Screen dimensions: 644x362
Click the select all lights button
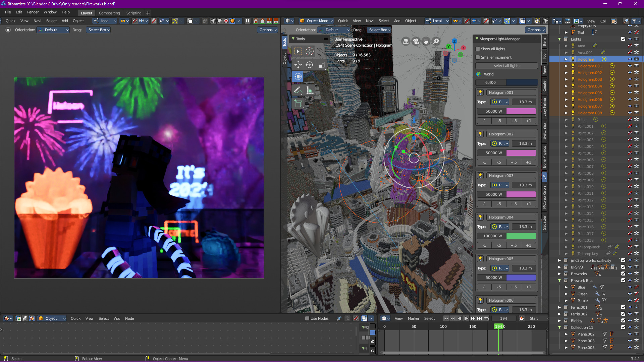(506, 66)
